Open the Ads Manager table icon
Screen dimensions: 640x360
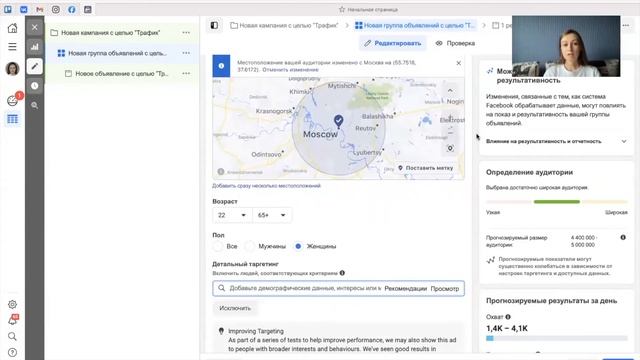click(13, 119)
